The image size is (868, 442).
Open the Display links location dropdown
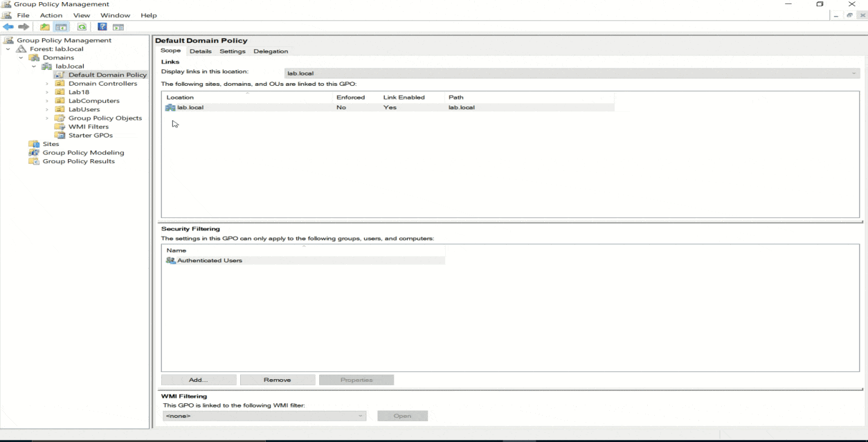572,73
